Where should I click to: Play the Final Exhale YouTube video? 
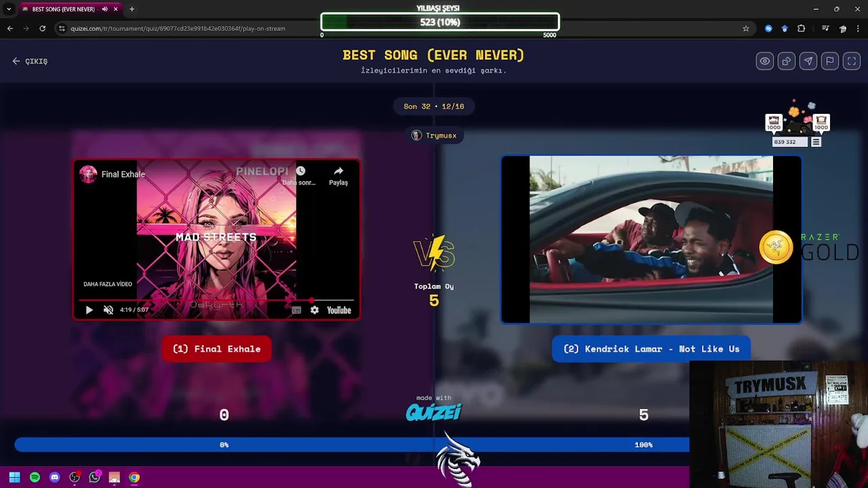pyautogui.click(x=89, y=310)
